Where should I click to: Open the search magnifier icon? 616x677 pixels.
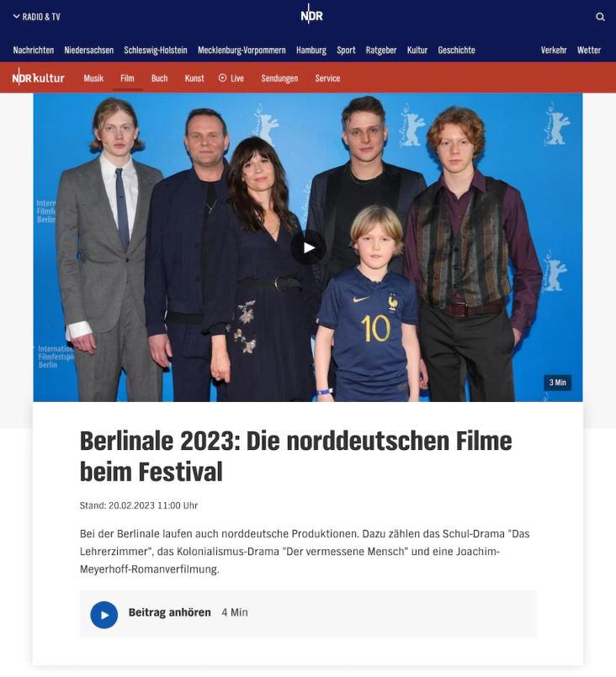600,17
